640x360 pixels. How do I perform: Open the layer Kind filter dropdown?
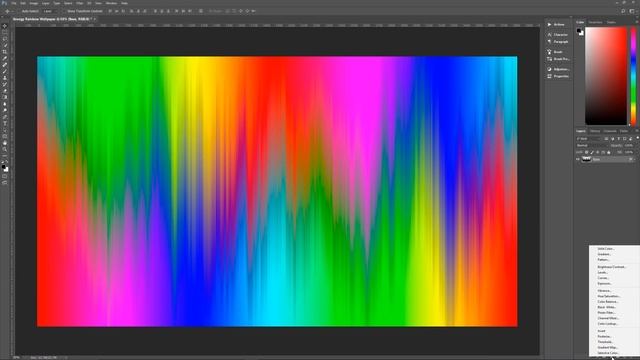(x=588, y=139)
